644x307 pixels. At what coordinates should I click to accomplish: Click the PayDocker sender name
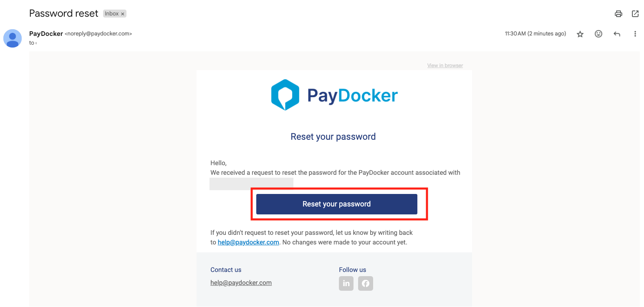(46, 33)
